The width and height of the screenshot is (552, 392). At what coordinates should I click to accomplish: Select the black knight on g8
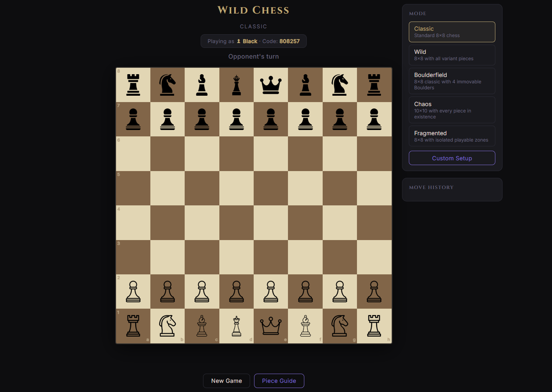click(340, 85)
